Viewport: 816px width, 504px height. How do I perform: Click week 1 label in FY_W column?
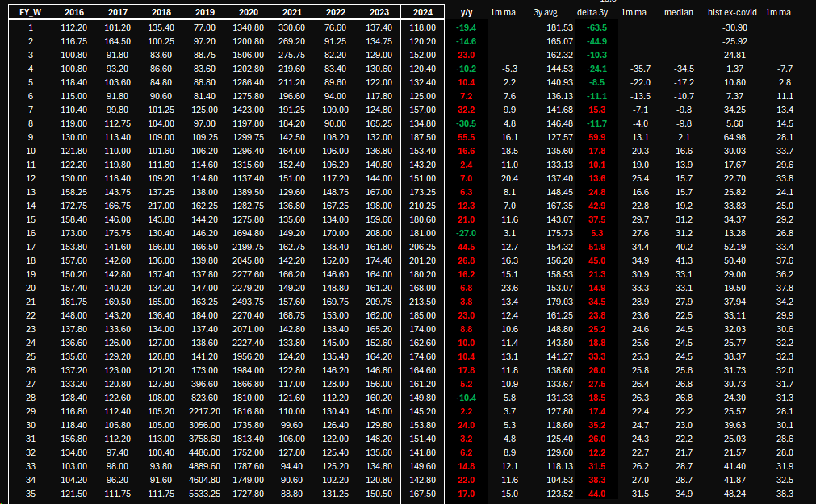point(31,27)
